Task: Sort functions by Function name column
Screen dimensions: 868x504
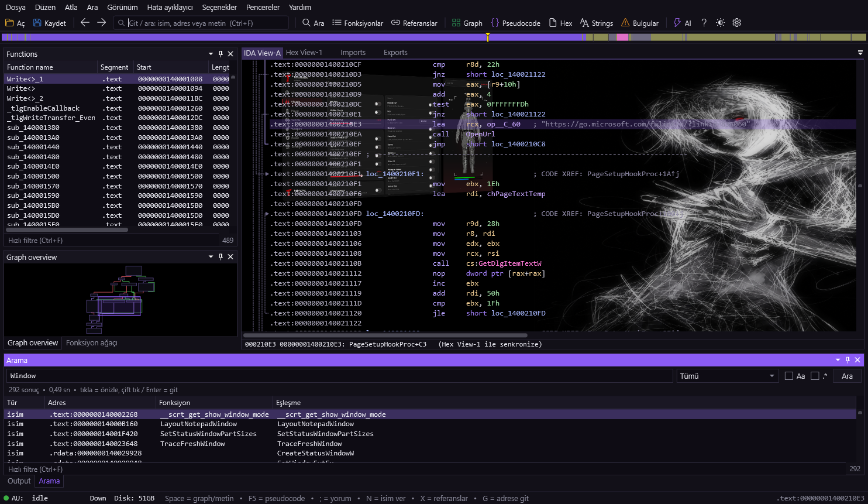Action: pos(50,67)
